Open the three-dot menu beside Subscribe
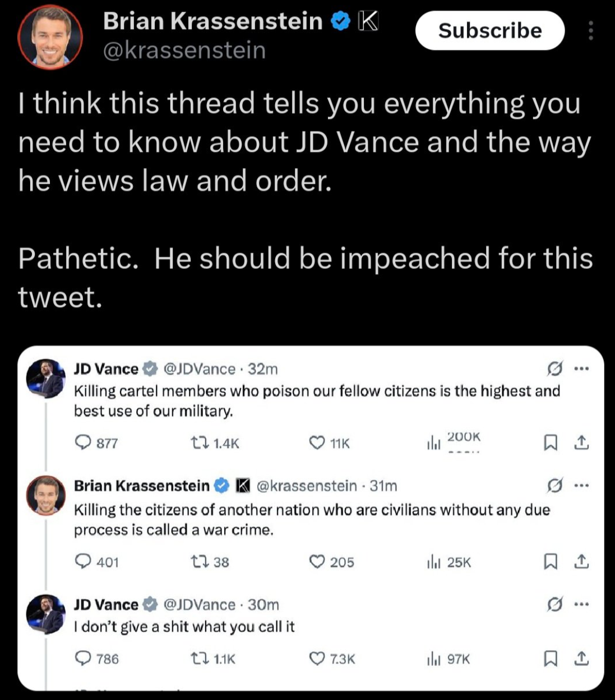615x700 pixels. click(x=590, y=31)
